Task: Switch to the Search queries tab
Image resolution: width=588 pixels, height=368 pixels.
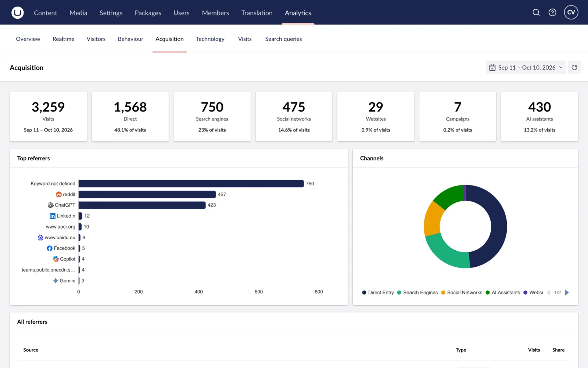Action: (x=283, y=39)
